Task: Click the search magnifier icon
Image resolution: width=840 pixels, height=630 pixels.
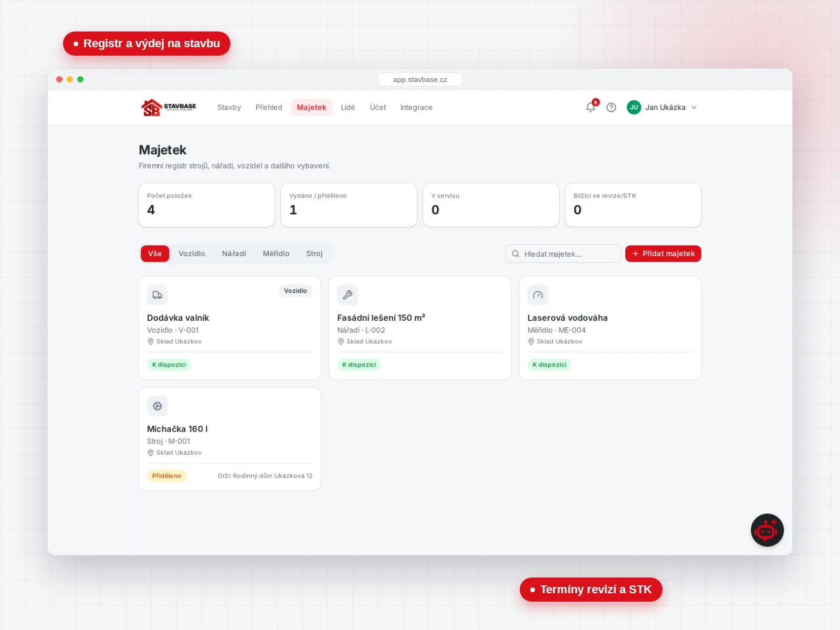Action: point(516,254)
